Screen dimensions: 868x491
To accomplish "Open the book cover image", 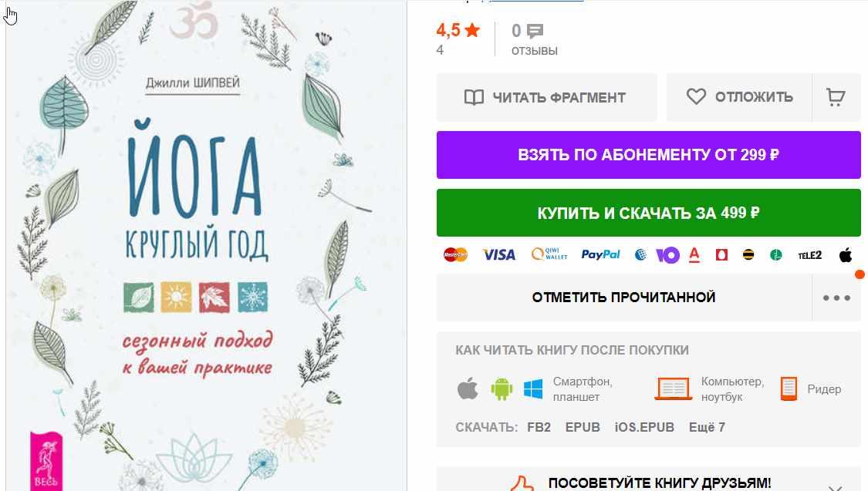I will [x=206, y=245].
